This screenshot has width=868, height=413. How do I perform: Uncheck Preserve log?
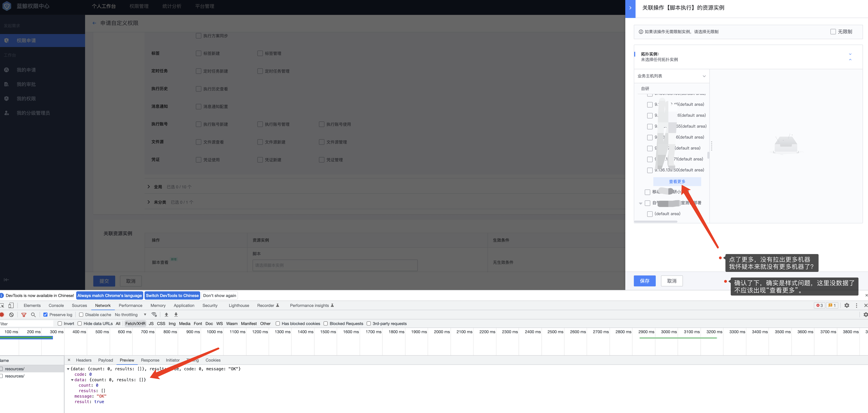[45, 315]
